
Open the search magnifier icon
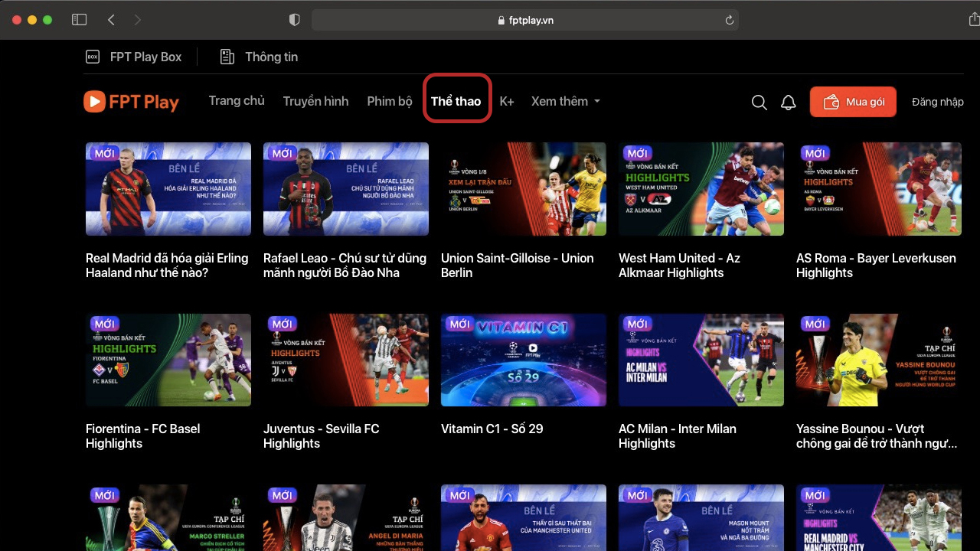pos(759,102)
